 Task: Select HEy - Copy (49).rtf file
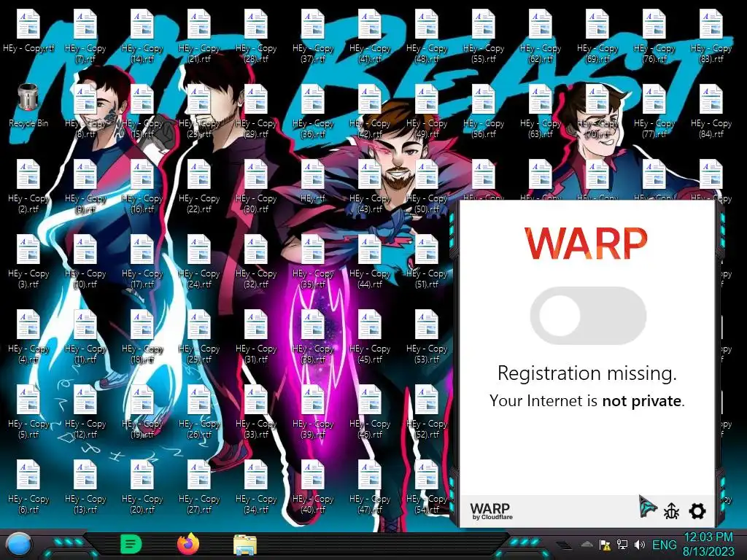click(x=426, y=111)
